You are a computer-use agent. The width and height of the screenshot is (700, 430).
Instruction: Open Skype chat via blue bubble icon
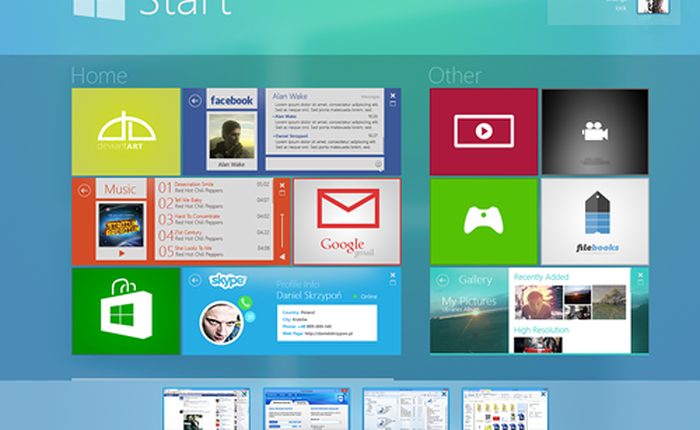(250, 317)
